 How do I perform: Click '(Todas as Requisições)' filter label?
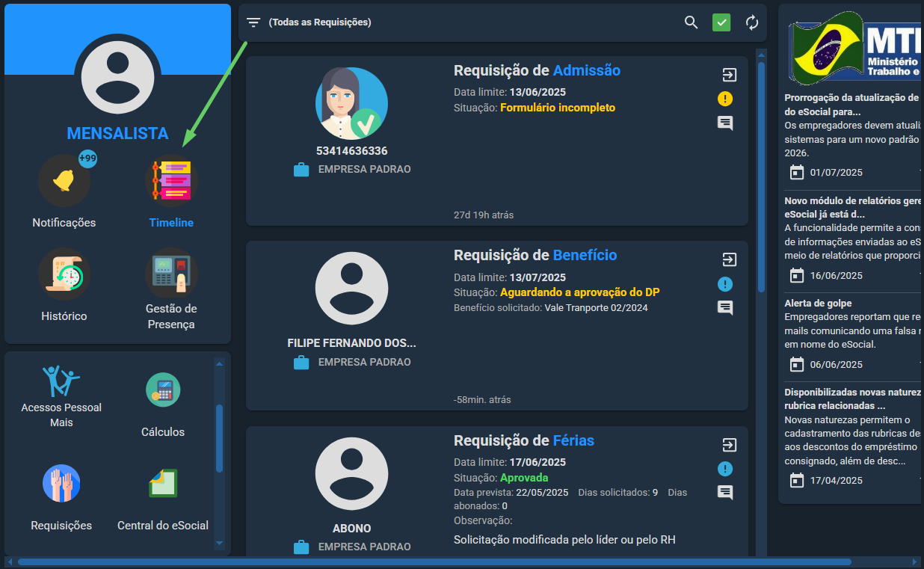click(320, 22)
